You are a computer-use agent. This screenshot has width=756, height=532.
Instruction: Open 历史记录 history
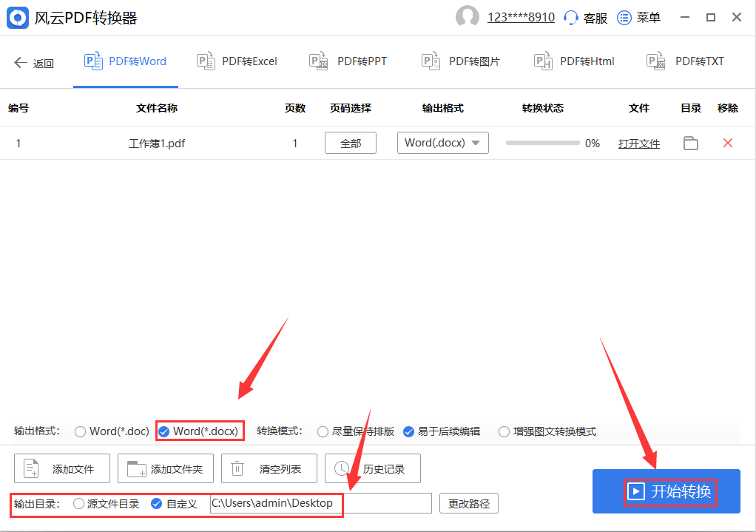click(373, 468)
